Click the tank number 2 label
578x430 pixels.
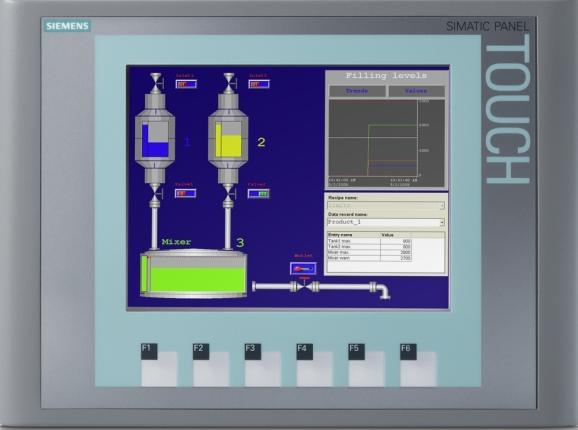261,142
